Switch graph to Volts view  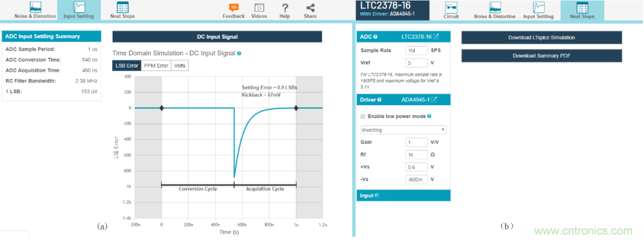(x=179, y=66)
